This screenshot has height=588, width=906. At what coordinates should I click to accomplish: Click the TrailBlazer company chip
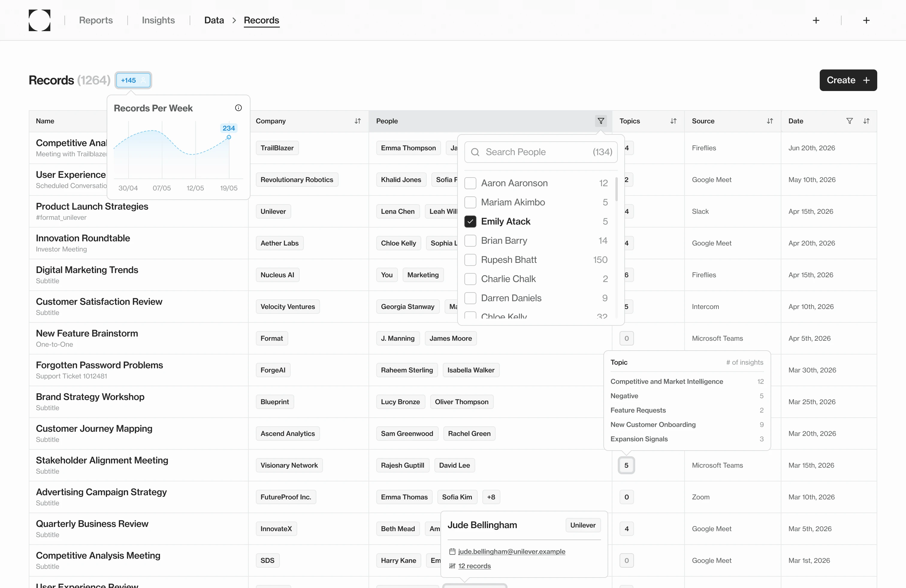[277, 148]
